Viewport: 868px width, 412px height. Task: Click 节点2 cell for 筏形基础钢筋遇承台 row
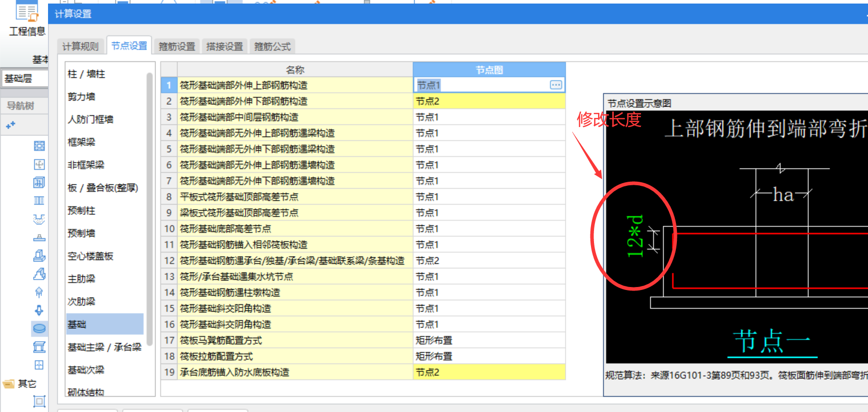(x=489, y=261)
